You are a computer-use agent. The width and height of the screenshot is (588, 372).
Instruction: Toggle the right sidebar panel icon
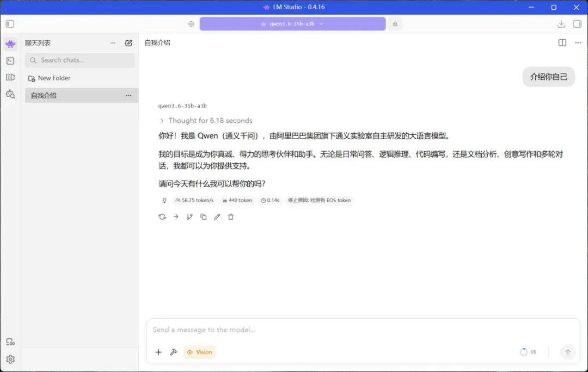tap(577, 24)
